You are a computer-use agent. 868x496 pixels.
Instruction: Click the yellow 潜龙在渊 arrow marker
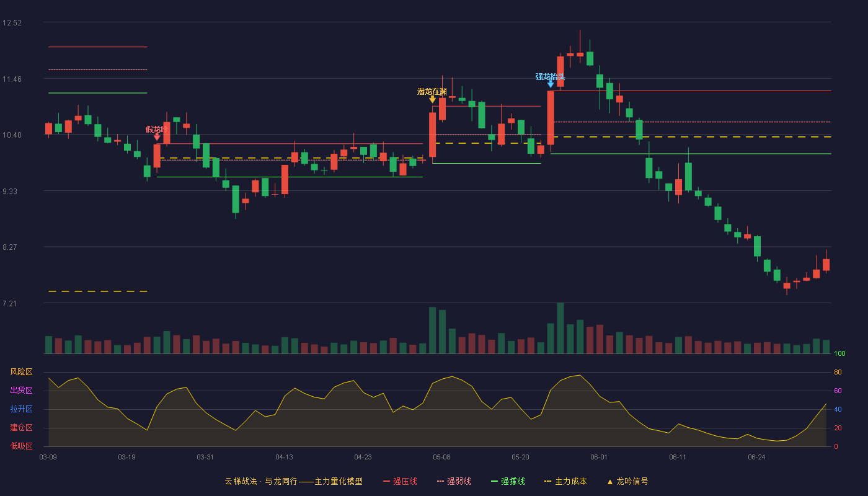pos(432,99)
